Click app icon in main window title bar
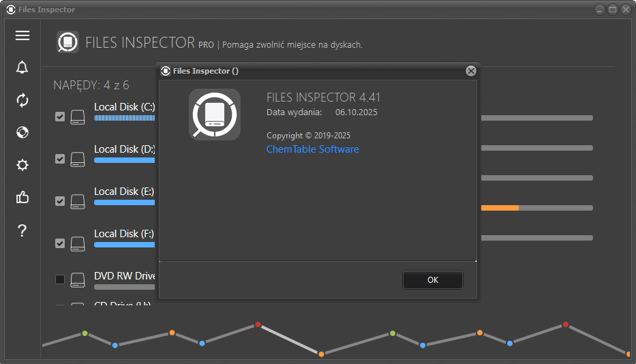 (x=11, y=10)
